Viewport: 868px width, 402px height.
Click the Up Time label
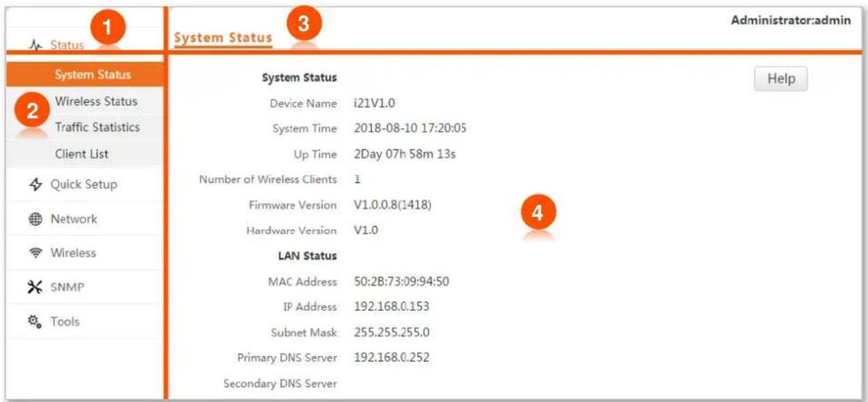pyautogui.click(x=316, y=154)
